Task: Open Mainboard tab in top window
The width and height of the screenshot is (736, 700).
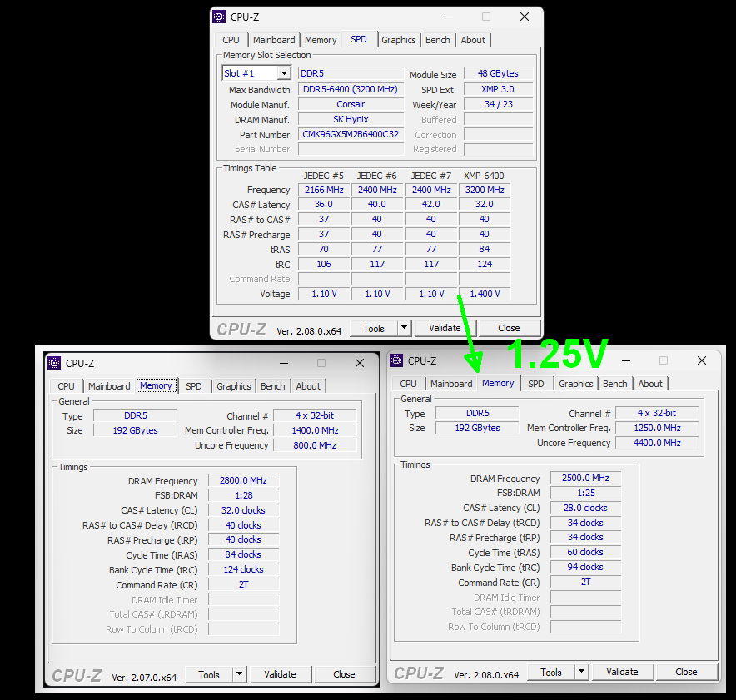Action: pyautogui.click(x=274, y=40)
